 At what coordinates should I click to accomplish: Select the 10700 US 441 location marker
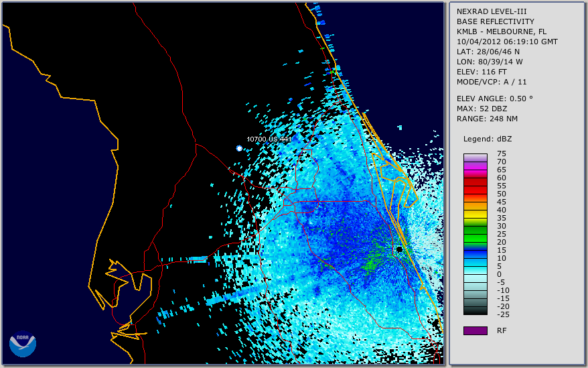coord(239,148)
